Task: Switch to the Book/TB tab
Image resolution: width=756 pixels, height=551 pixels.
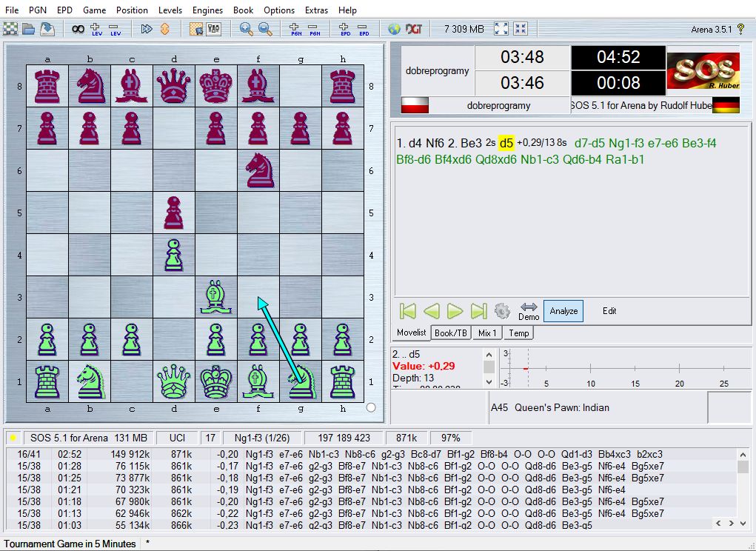Action: tap(451, 333)
